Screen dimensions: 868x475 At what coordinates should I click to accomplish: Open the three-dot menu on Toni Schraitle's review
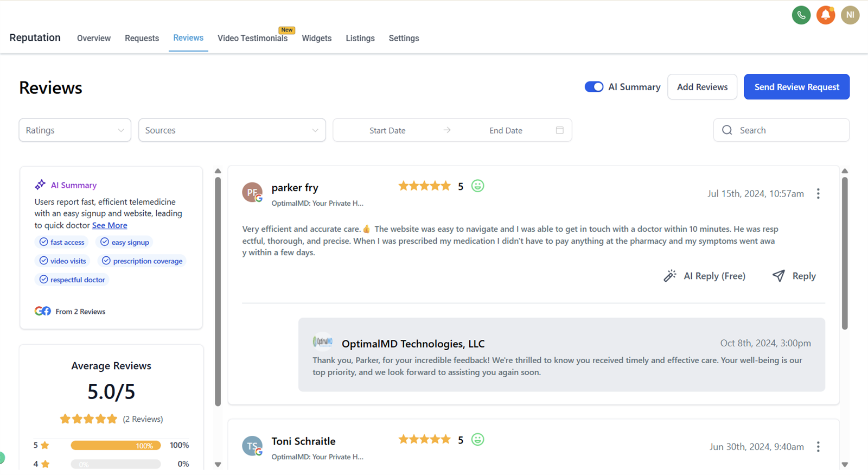(x=818, y=447)
